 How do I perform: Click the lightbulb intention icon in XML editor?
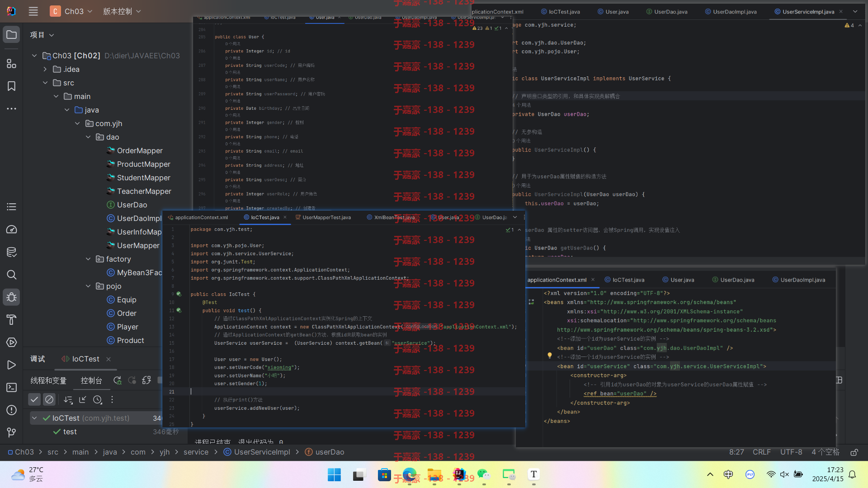(550, 356)
